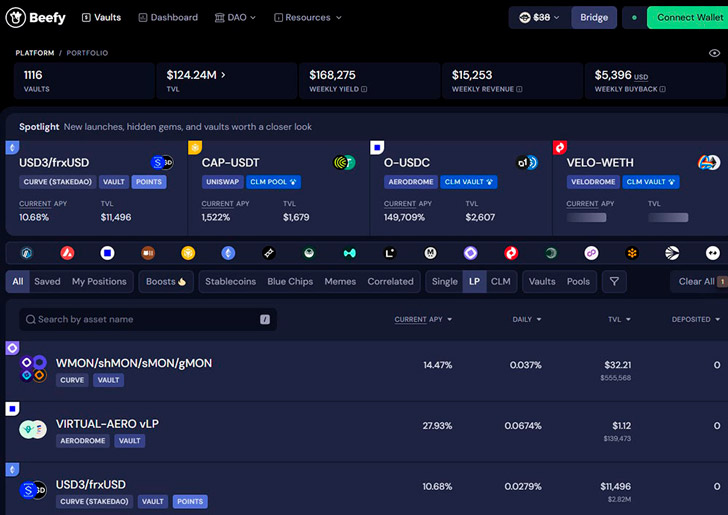Viewport: 728px width, 515px height.
Task: Open the BIFI $38 price dropdown
Action: click(x=540, y=18)
